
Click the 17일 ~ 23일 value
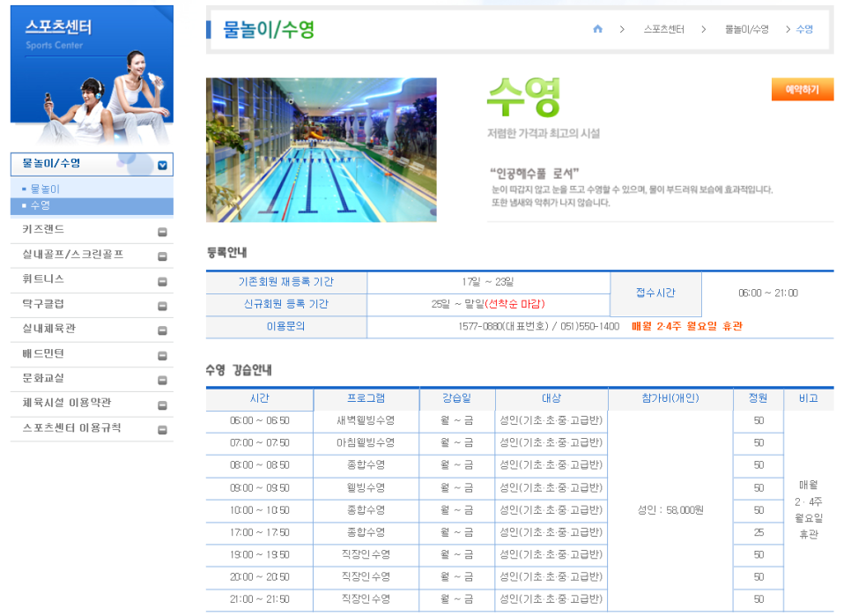coord(488,282)
